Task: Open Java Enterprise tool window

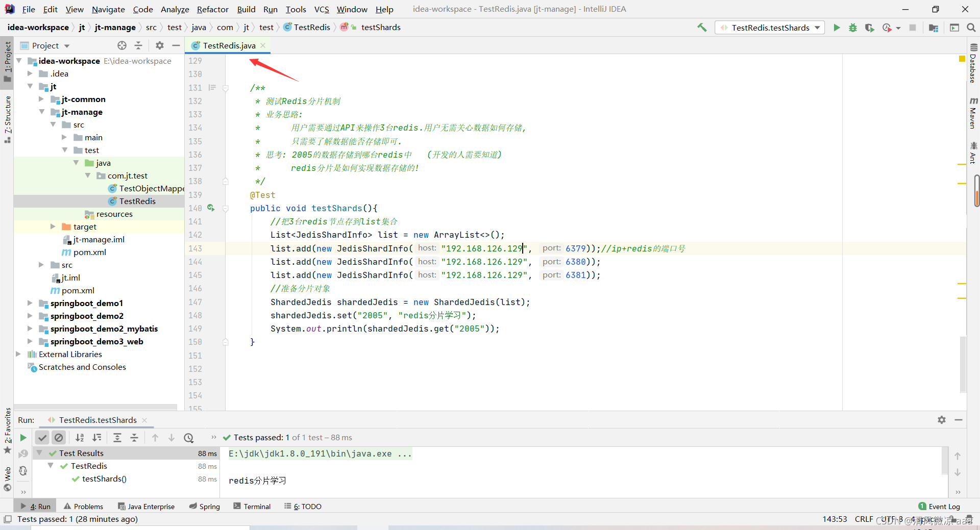Action: (146, 507)
